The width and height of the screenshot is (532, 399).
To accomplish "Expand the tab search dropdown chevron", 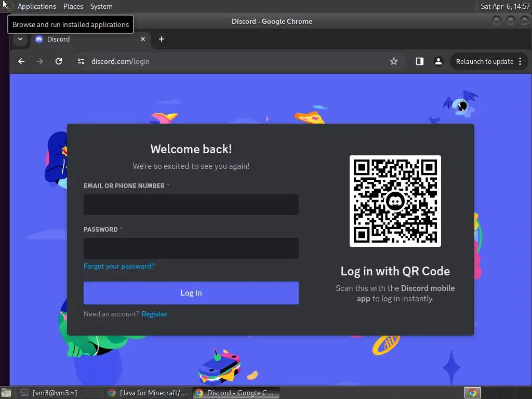I will click(20, 39).
